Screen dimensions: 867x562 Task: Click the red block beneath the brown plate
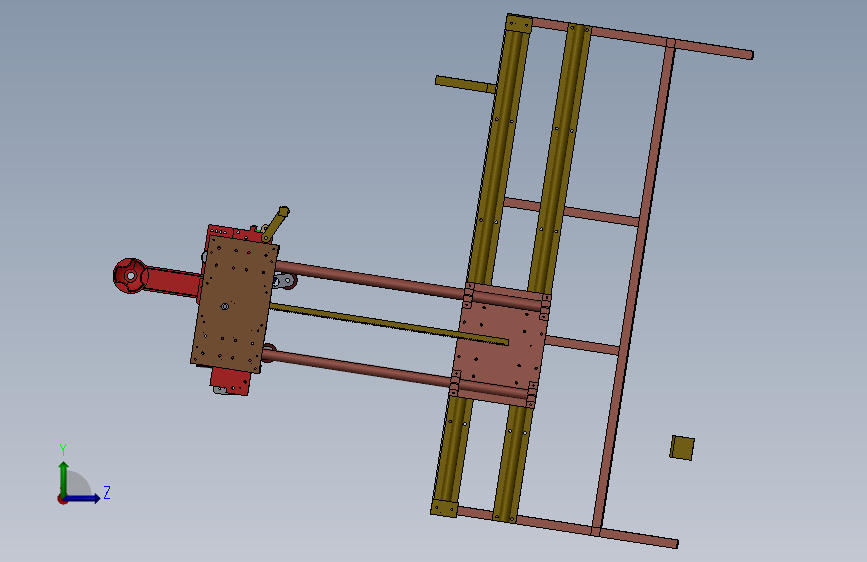point(231,381)
